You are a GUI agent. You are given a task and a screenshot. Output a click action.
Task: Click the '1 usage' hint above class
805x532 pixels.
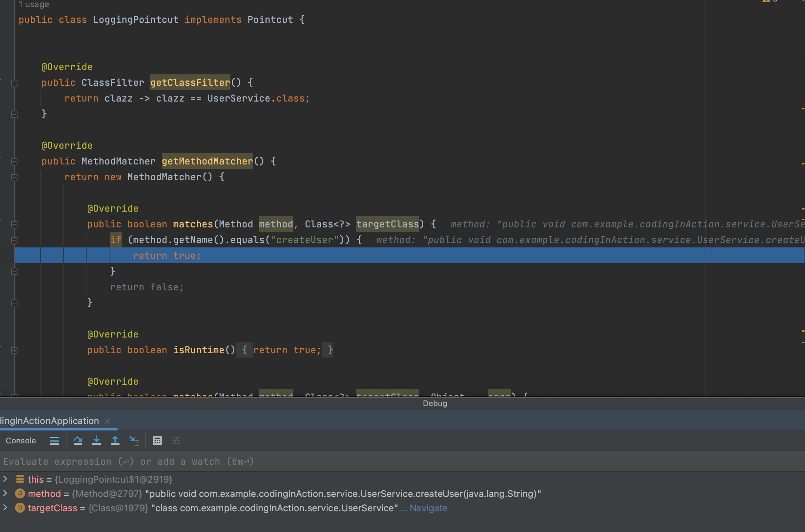[x=34, y=4]
